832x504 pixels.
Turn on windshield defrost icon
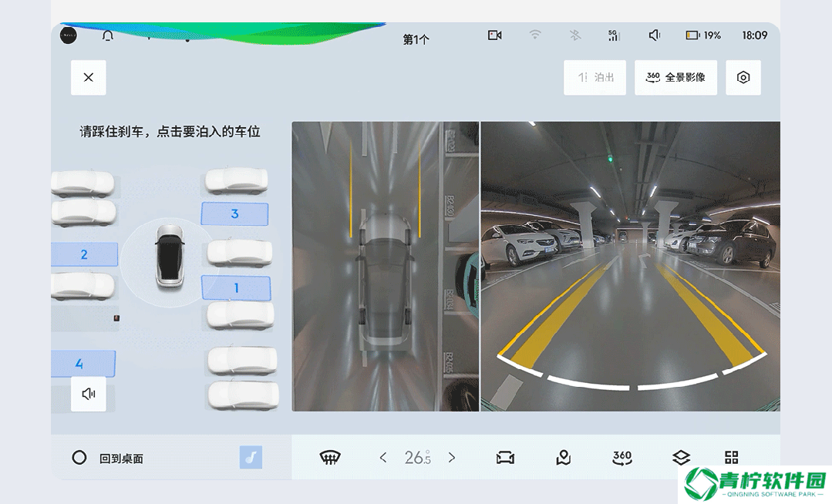(329, 457)
